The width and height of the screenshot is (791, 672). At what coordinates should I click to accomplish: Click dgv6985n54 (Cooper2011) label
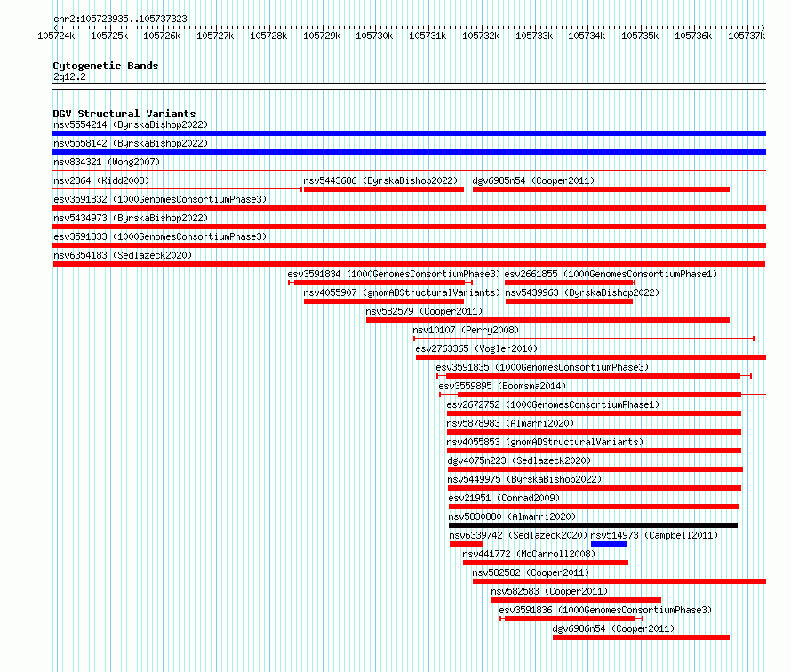coord(533,180)
